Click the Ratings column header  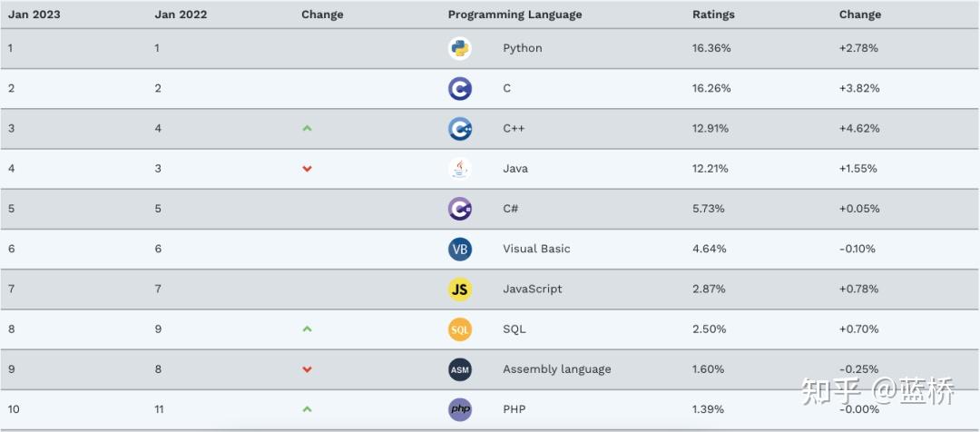click(713, 15)
